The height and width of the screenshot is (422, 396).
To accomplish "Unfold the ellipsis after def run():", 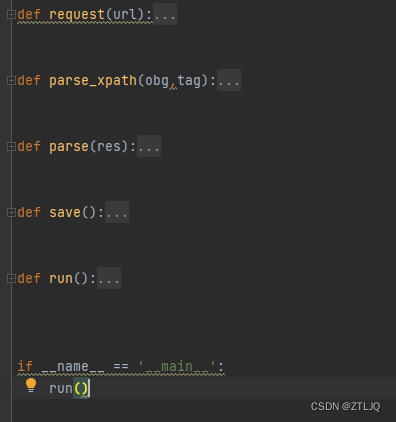I will [109, 278].
